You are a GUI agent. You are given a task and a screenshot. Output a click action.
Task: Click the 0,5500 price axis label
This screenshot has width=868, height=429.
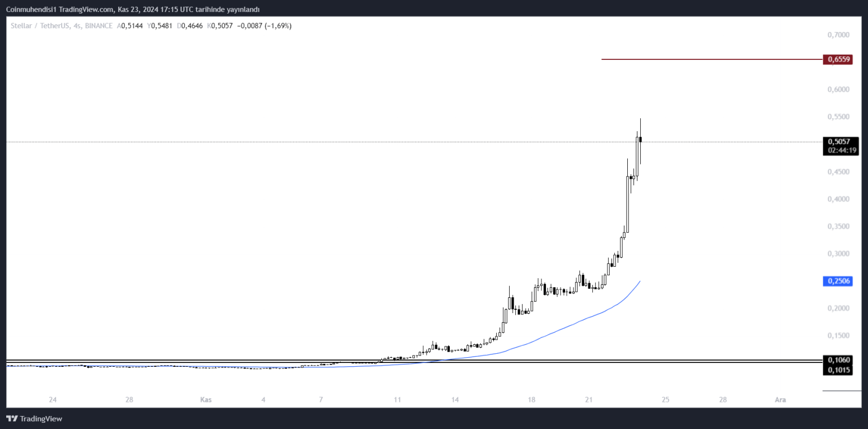[x=838, y=117]
